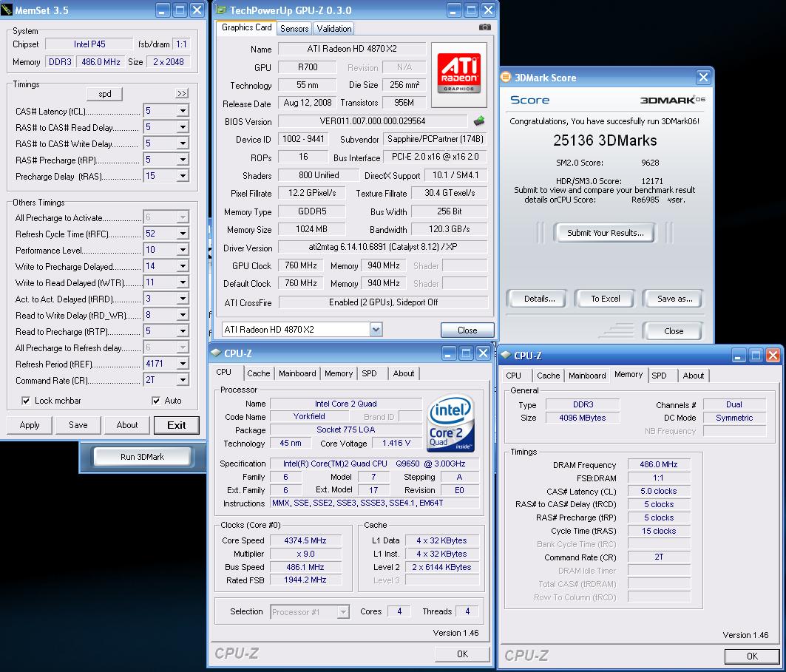Click the DRAM Frequency value 486.0 MHz
The width and height of the screenshot is (786, 672).
659,464
